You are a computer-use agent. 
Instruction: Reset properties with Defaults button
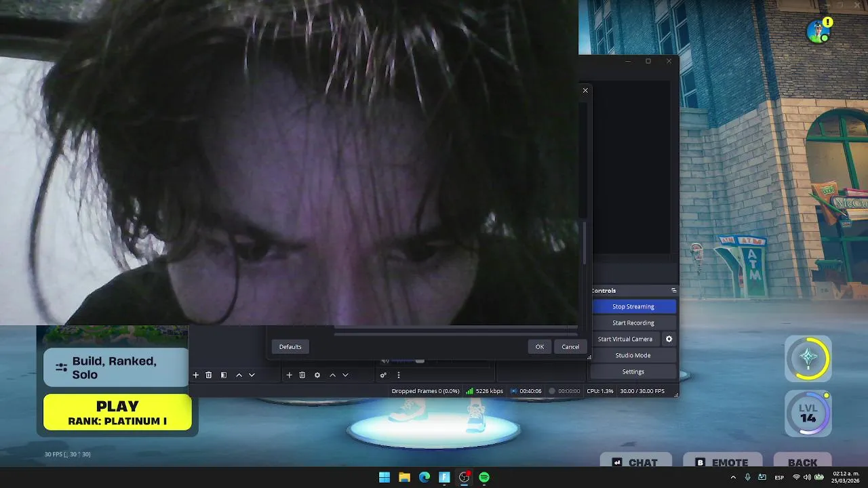(290, 347)
